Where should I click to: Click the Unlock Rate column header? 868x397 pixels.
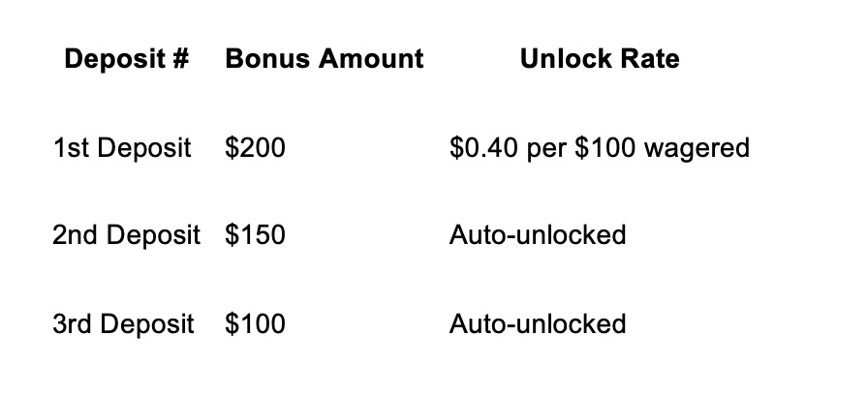click(x=600, y=59)
